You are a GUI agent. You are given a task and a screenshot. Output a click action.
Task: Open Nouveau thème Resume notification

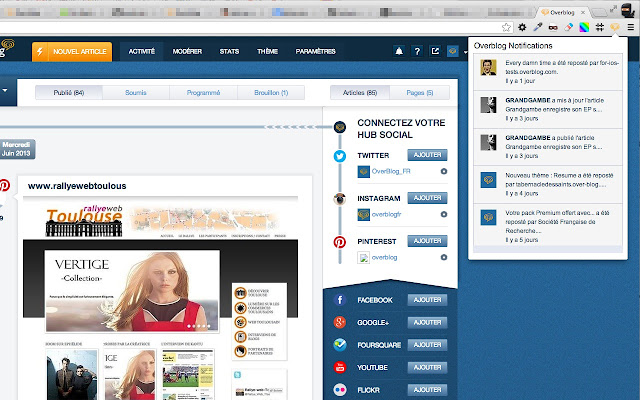click(x=548, y=184)
